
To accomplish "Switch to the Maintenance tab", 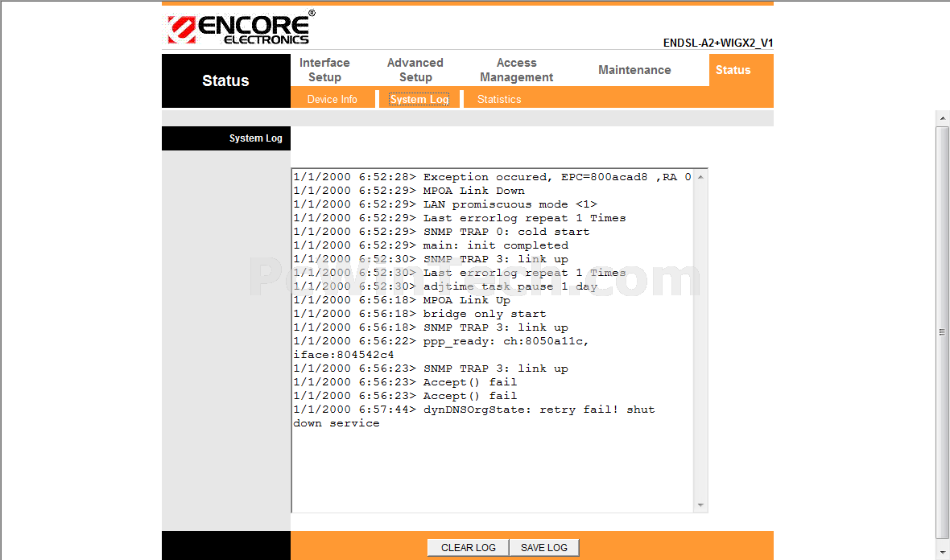I will (634, 70).
